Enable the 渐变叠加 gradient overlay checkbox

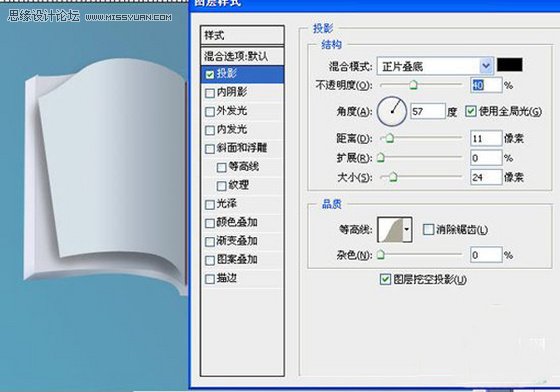tap(210, 242)
